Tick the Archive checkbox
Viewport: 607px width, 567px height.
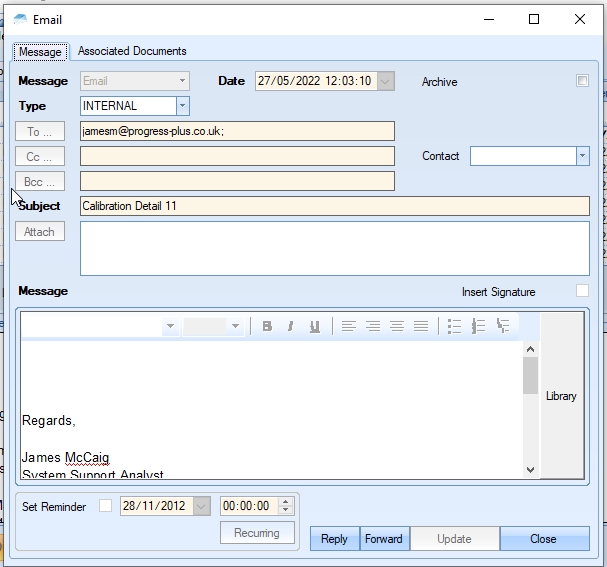582,81
